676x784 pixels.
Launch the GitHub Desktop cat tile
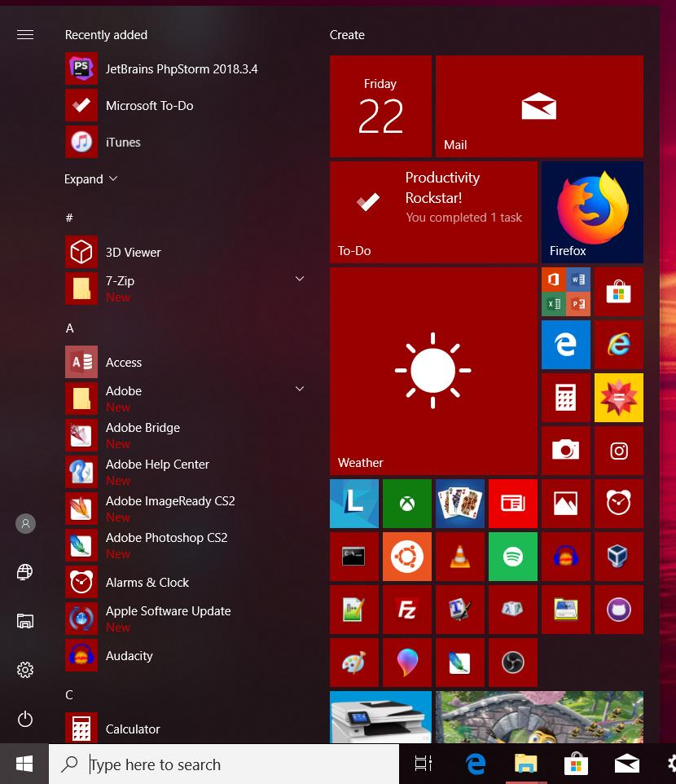point(618,610)
